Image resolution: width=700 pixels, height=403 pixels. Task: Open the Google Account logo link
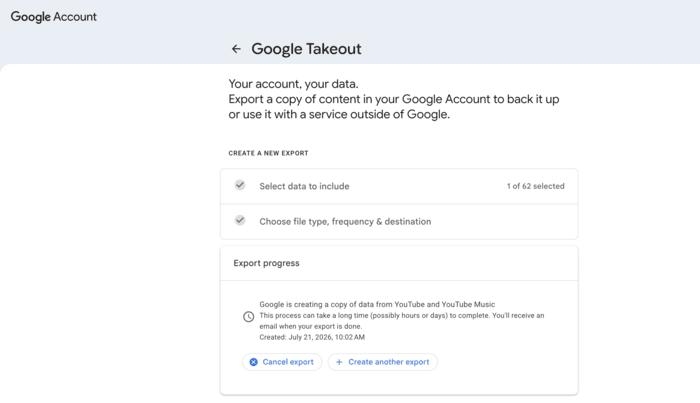54,17
